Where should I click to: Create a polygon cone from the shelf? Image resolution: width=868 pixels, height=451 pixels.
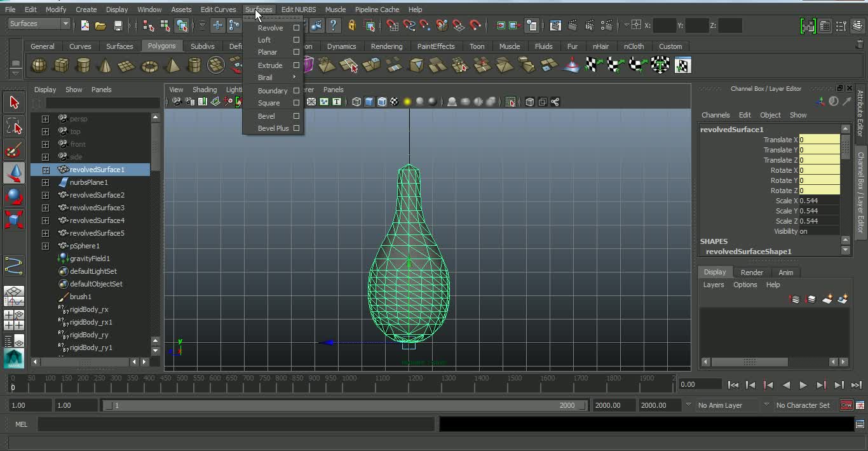click(105, 65)
